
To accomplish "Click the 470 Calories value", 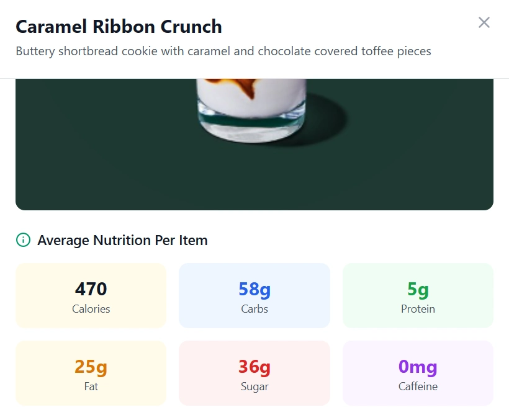I will 91,288.
